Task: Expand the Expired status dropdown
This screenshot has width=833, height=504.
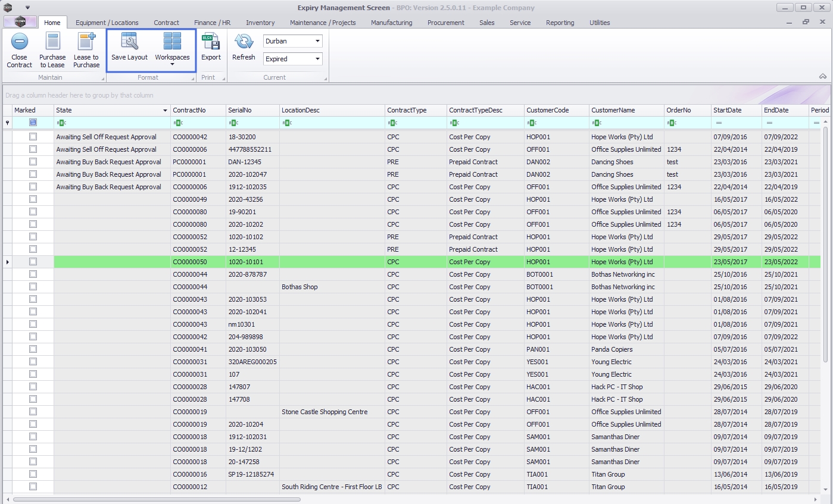Action: tap(317, 59)
